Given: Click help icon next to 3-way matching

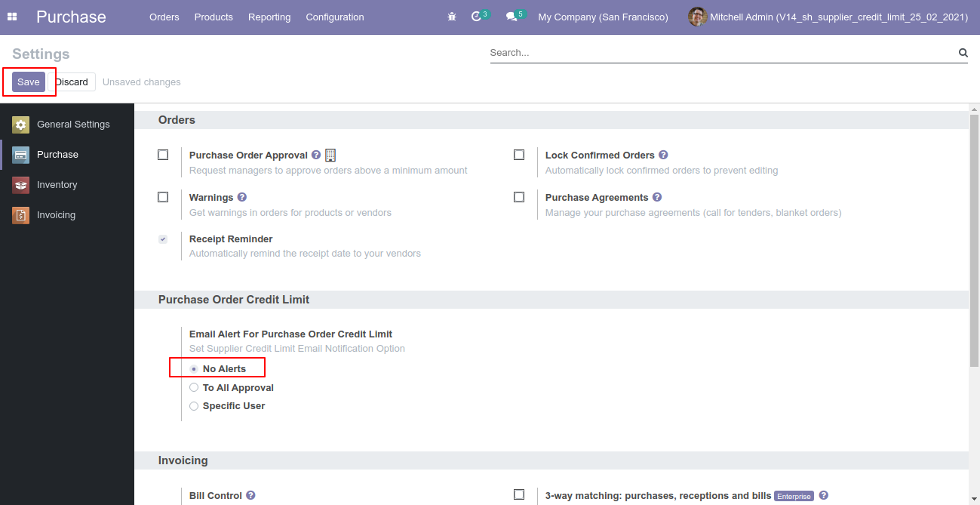Looking at the screenshot, I should click(824, 495).
